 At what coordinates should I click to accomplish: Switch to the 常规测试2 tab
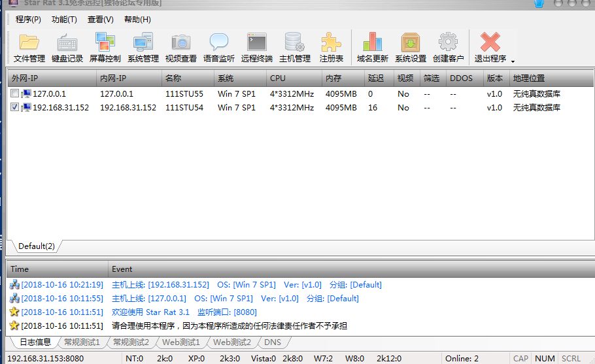tap(131, 342)
